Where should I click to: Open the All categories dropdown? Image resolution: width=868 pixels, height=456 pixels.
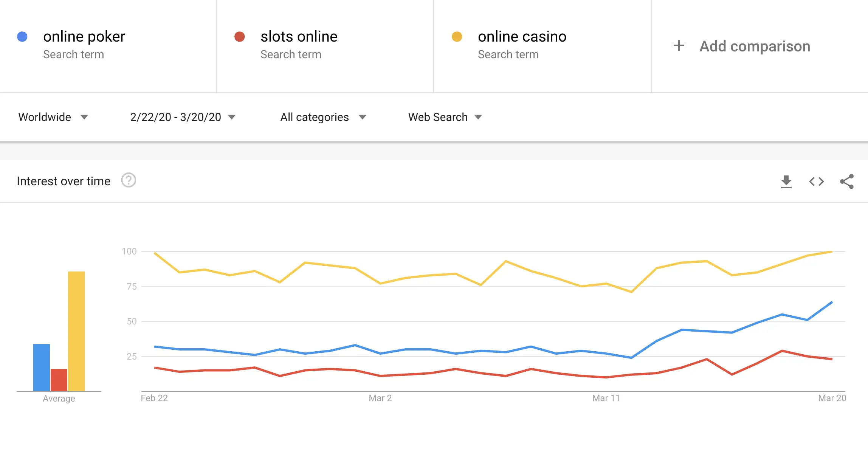[x=323, y=117]
